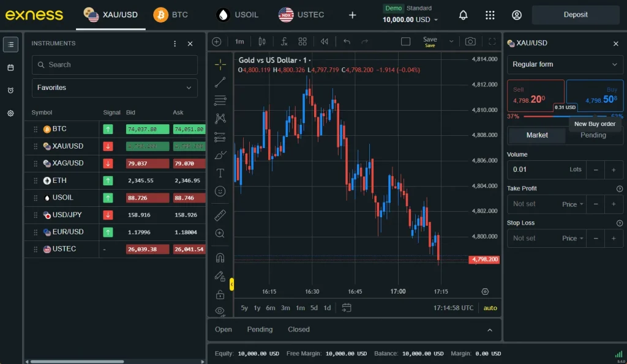627x364 pixels.
Task: Open price alerts sidebar icon
Action: pos(11,91)
